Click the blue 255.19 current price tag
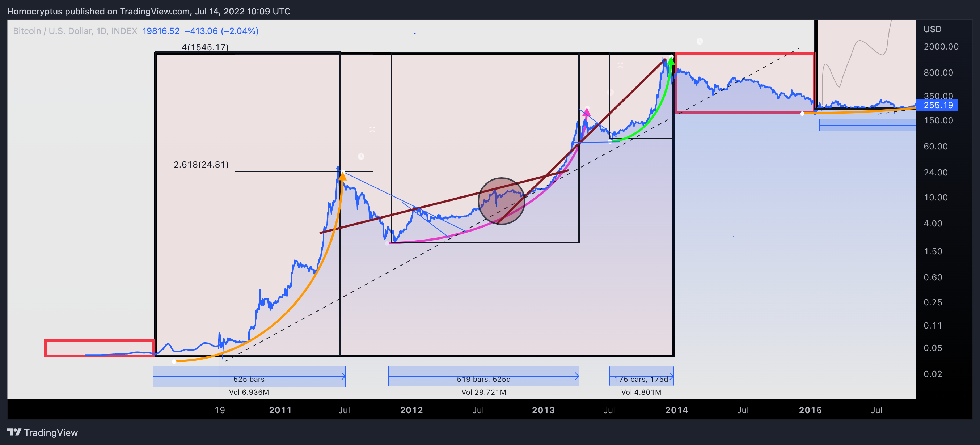 tap(937, 105)
